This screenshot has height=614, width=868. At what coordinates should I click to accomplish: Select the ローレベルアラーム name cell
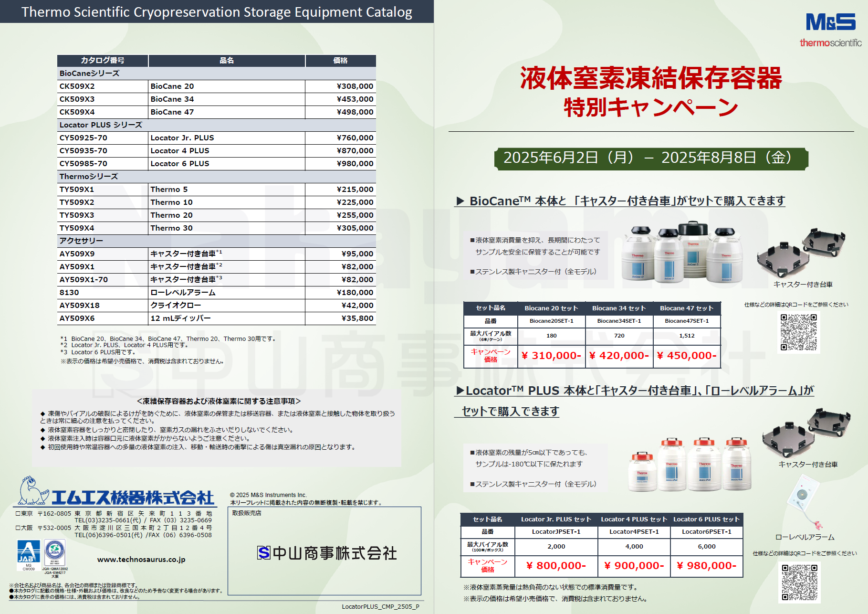click(227, 293)
